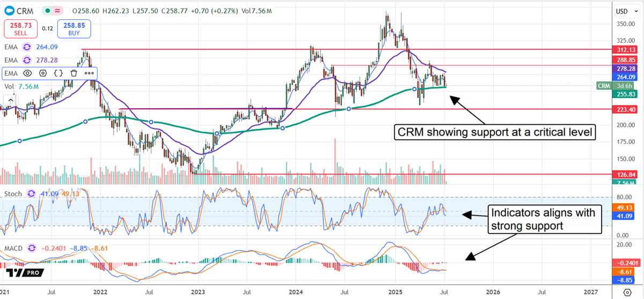Open settings for the selected EMA indicator
The height and width of the screenshot is (299, 644).
[43, 73]
